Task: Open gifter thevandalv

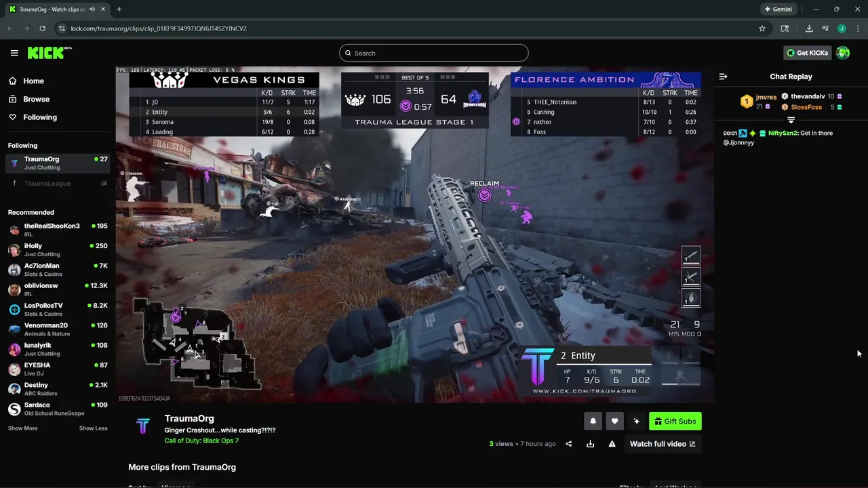Action: point(808,96)
